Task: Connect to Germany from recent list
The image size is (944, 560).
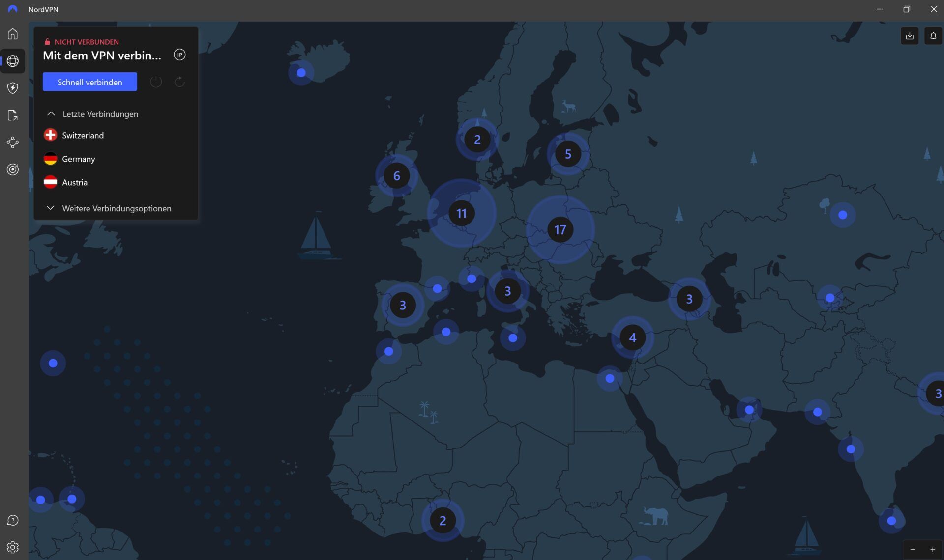Action: (x=116, y=159)
